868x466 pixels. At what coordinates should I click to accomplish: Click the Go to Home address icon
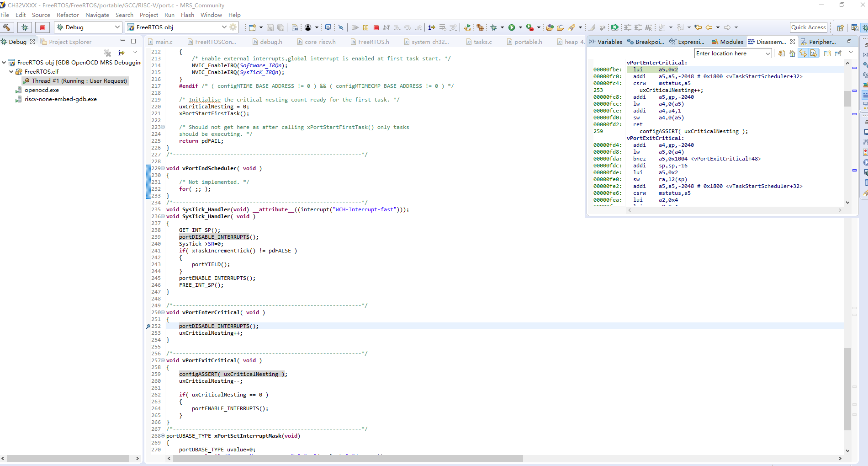[x=792, y=54]
